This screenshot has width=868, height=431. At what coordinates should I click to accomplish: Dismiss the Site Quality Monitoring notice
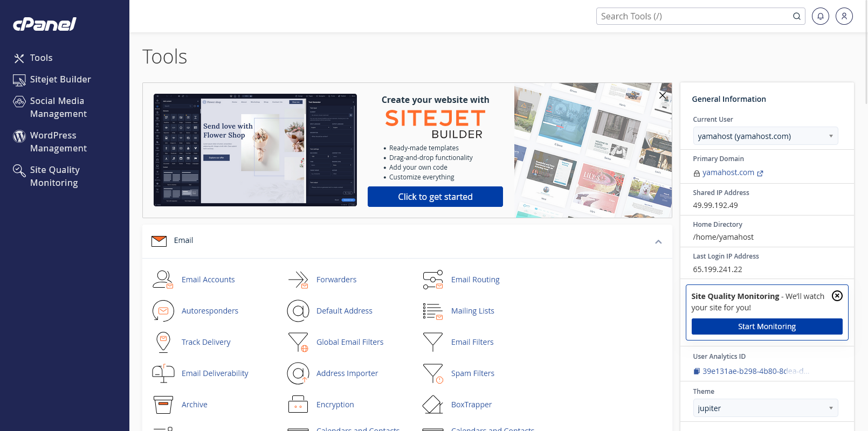pyautogui.click(x=837, y=296)
